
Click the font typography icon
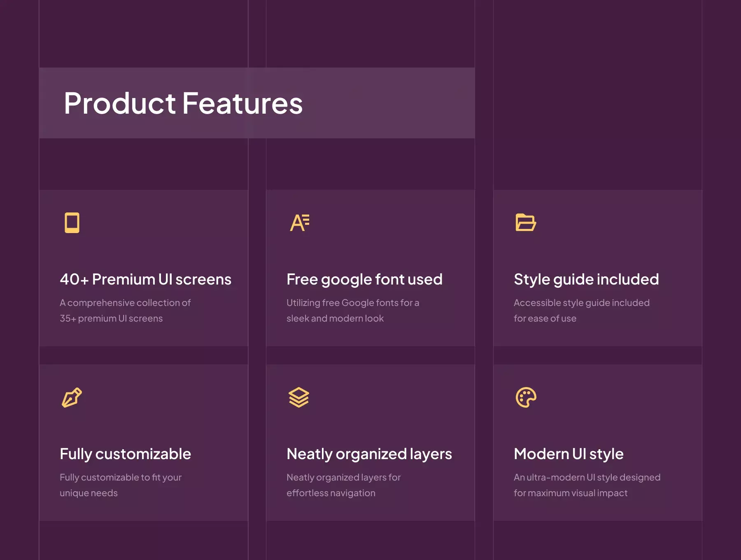[299, 223]
